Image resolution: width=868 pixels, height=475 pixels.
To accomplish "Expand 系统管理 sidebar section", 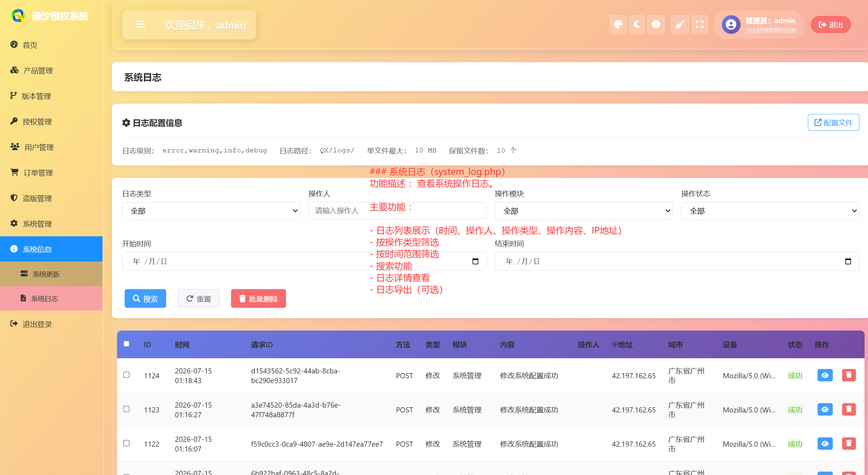I will (x=51, y=224).
